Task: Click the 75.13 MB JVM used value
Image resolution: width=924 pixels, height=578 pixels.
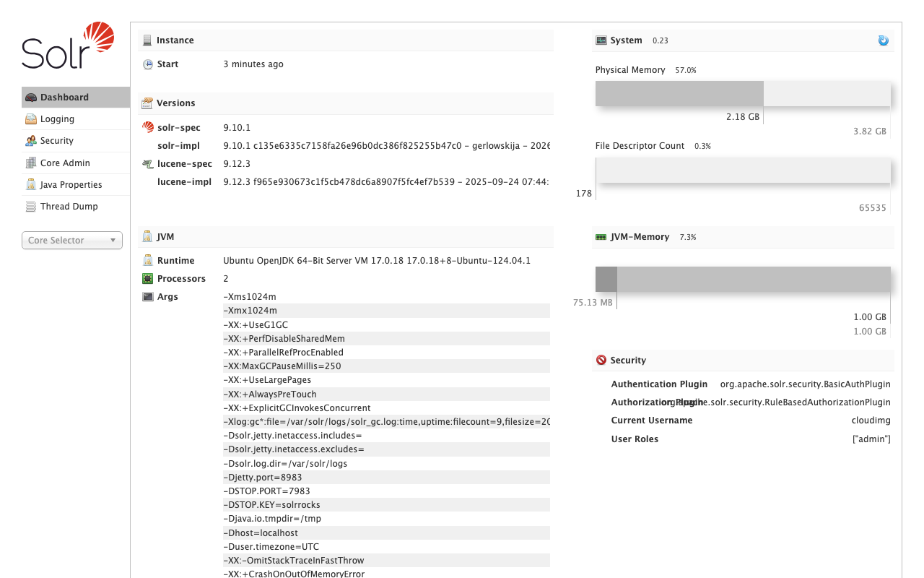Action: 593,303
